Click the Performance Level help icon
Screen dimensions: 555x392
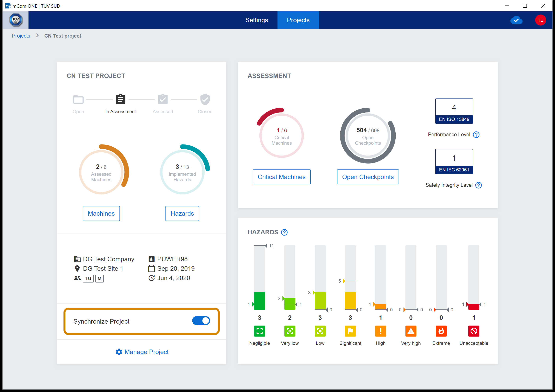coord(476,135)
